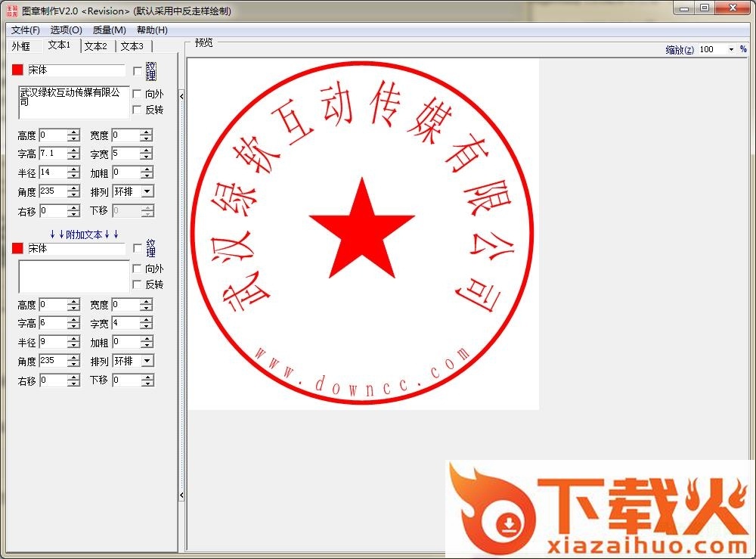Close the 图章制作 window
This screenshot has height=559, width=756.
(x=733, y=8)
